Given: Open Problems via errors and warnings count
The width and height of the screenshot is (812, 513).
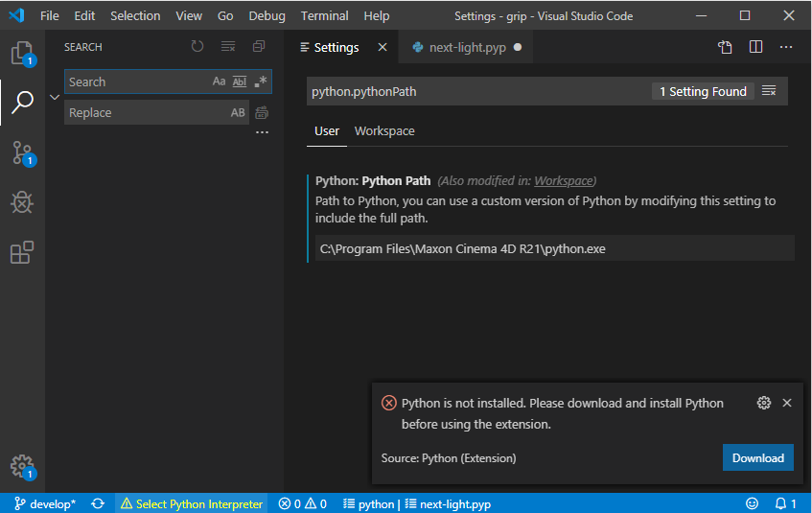Looking at the screenshot, I should coord(302,503).
